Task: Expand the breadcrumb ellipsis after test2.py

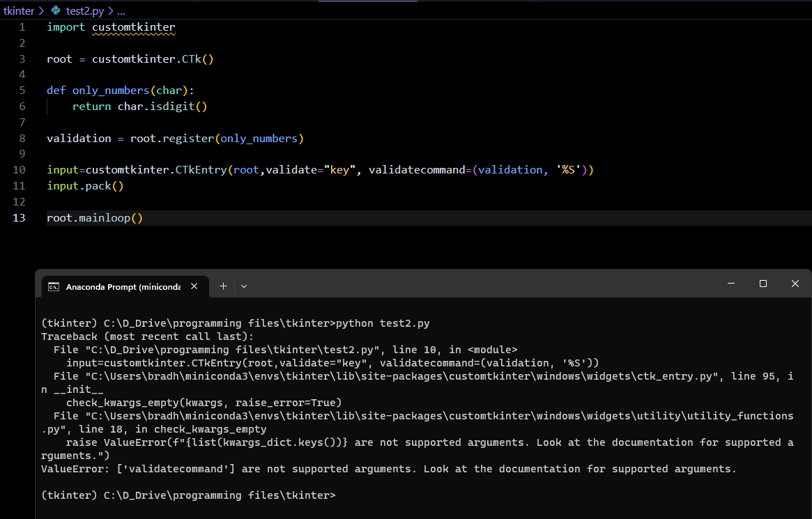Action: [x=121, y=10]
